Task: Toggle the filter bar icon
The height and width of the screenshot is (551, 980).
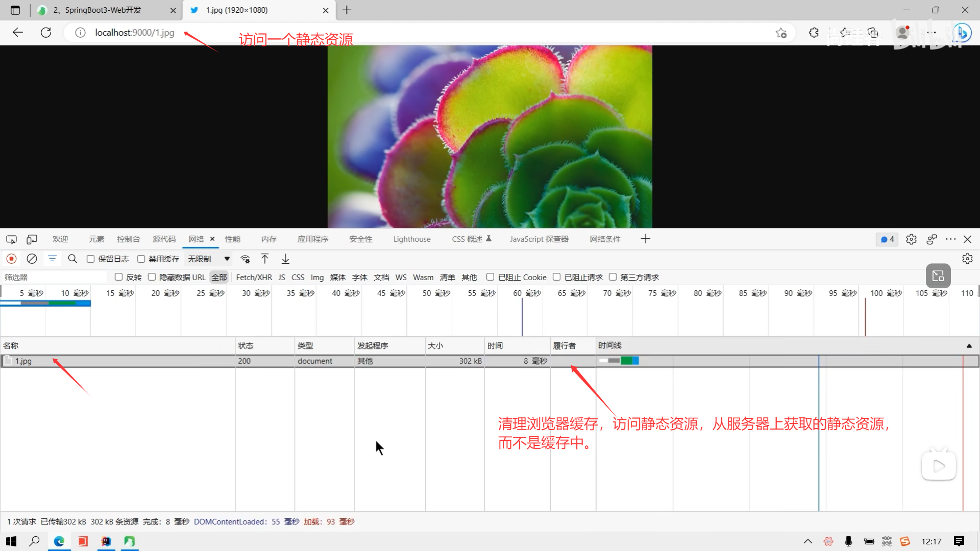Action: [x=52, y=259]
